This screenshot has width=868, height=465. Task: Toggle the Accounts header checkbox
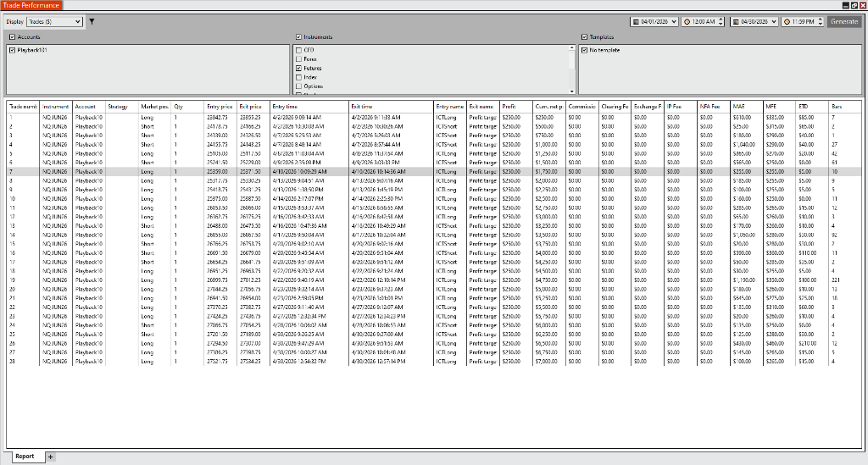tap(12, 37)
